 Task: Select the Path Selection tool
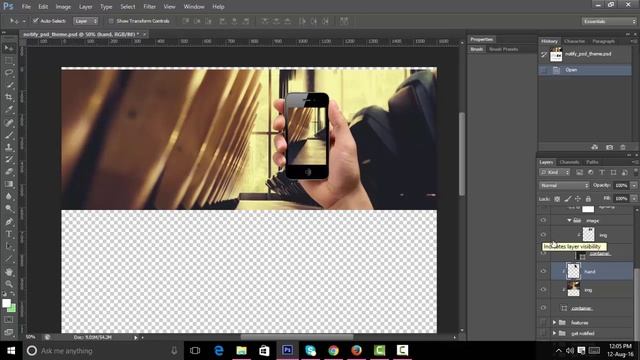(x=9, y=246)
